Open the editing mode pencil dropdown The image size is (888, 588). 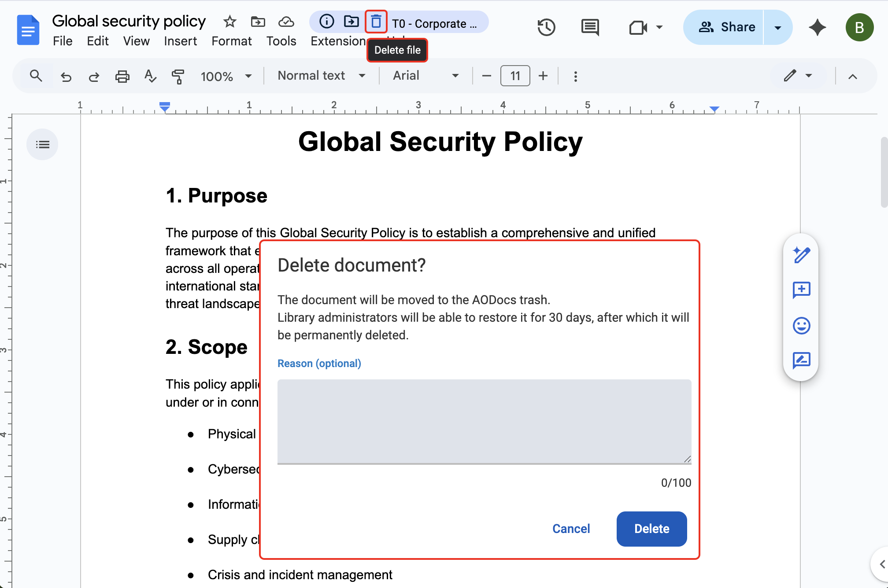798,76
